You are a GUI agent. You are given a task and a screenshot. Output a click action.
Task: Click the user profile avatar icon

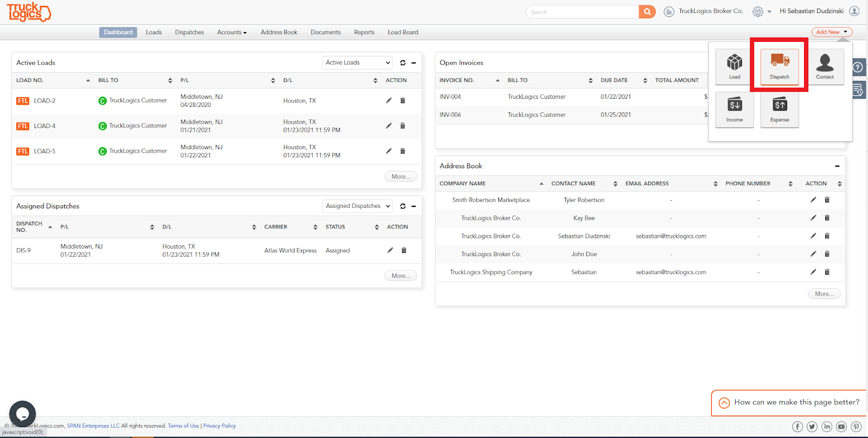pyautogui.click(x=854, y=11)
